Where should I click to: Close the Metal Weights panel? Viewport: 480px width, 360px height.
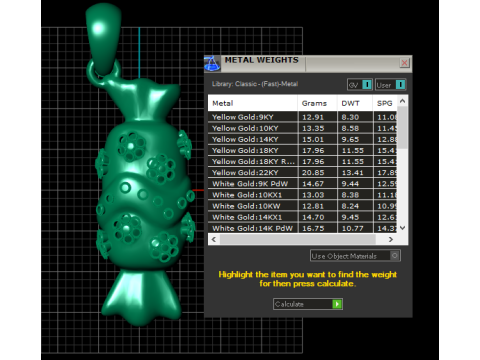click(x=404, y=63)
